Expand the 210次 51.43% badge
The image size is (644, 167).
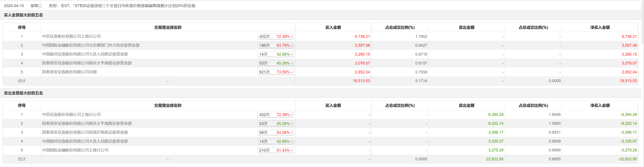click(x=275, y=150)
